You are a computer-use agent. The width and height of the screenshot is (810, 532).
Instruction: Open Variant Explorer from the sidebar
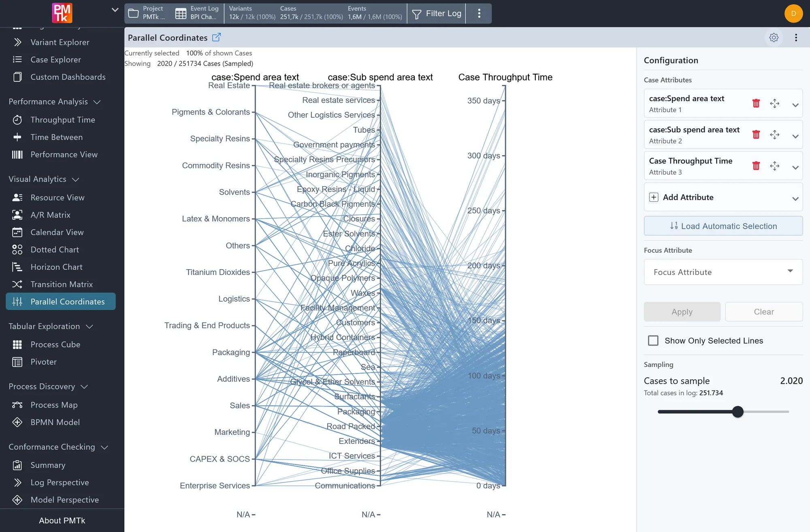(60, 43)
